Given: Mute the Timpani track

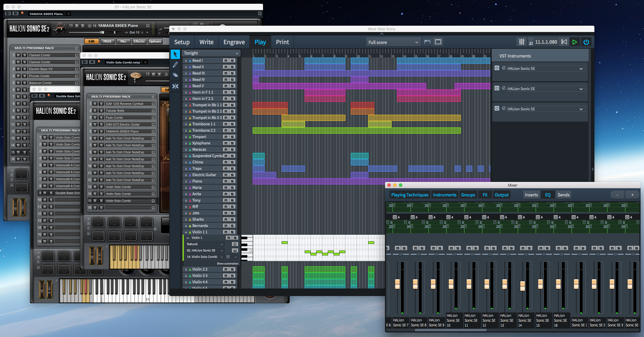Looking at the screenshot, I should [x=226, y=137].
